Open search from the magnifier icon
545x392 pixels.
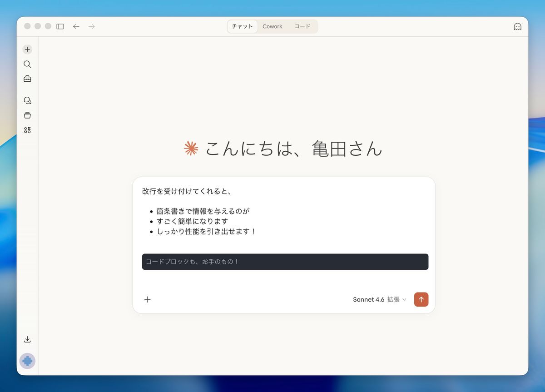[27, 64]
